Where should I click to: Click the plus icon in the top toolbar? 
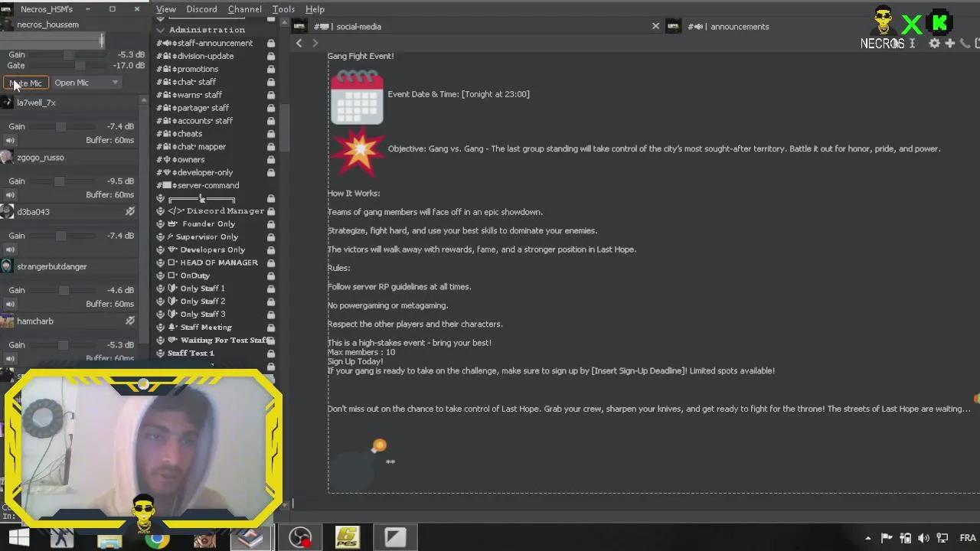click(x=949, y=44)
